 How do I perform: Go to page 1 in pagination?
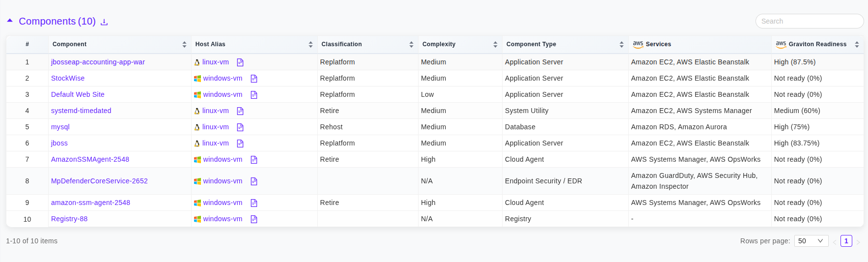pos(846,241)
